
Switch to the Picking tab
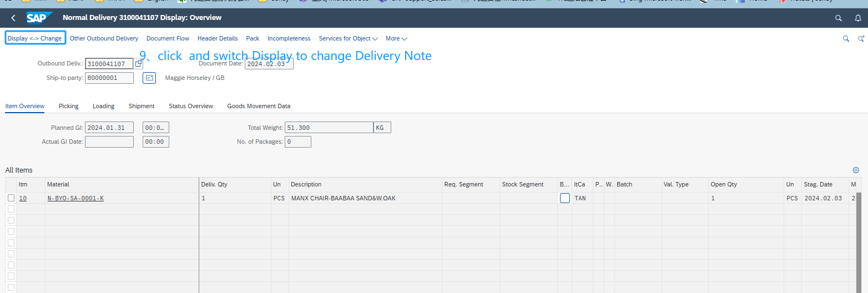coord(68,106)
